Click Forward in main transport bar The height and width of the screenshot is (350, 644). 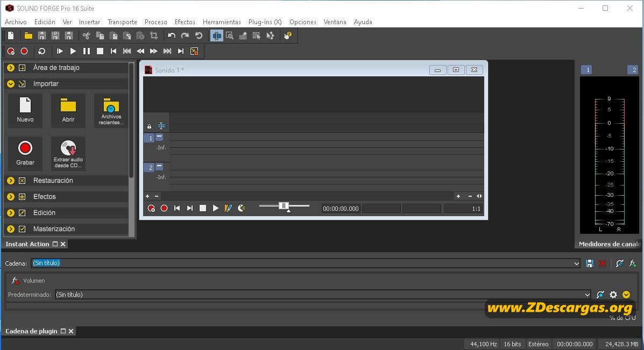[x=154, y=51]
